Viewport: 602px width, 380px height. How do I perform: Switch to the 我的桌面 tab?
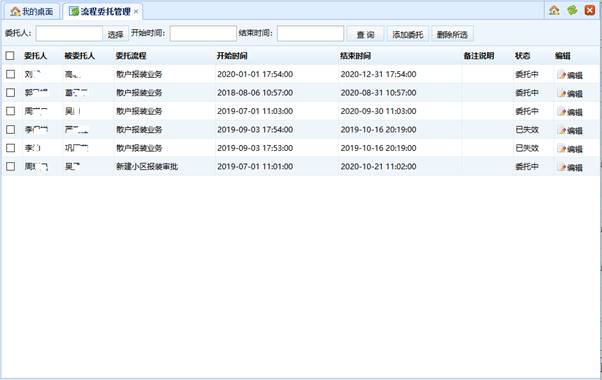[32, 12]
